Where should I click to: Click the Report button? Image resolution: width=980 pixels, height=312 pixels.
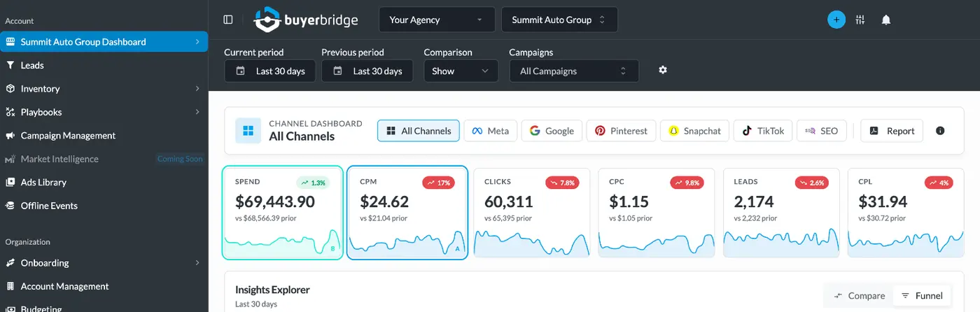(x=892, y=131)
